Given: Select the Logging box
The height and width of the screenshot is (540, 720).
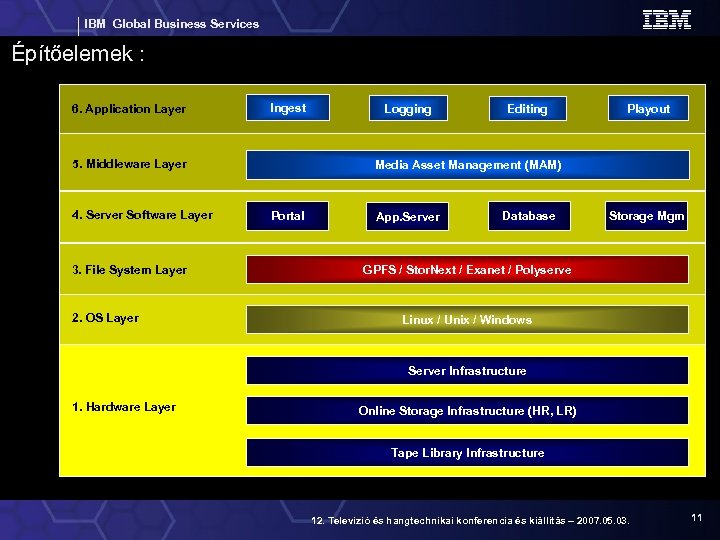Looking at the screenshot, I should 408,108.
